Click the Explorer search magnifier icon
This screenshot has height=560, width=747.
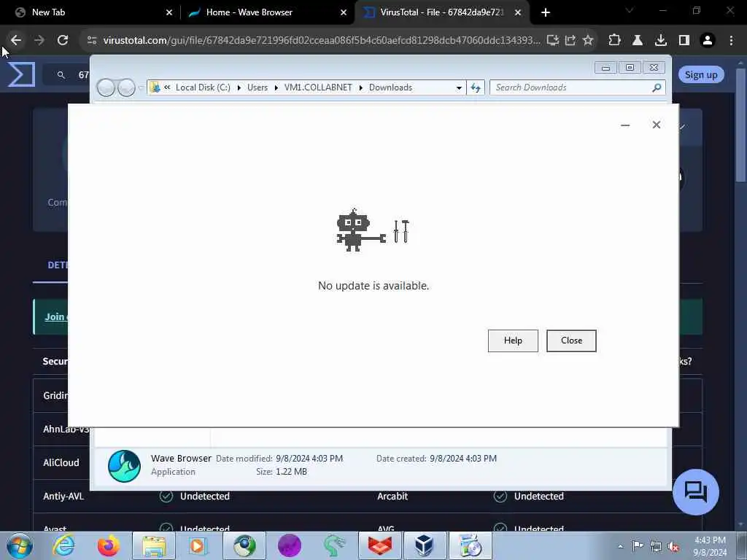point(657,87)
